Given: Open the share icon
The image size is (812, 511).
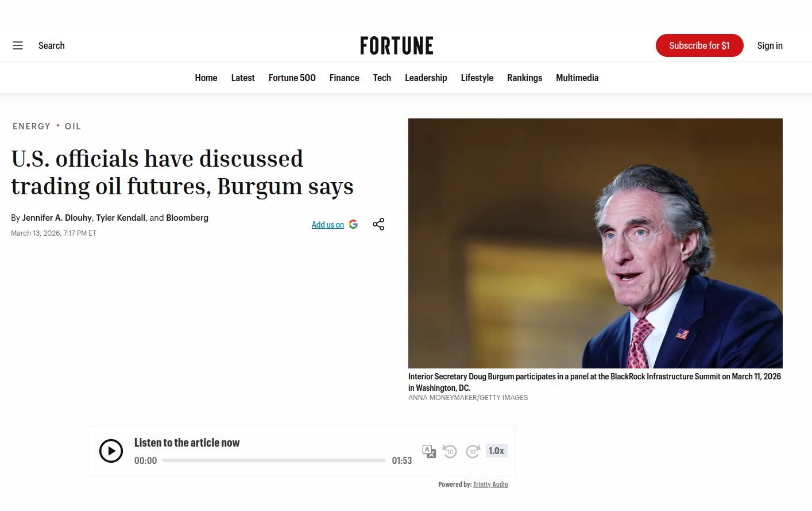Looking at the screenshot, I should (378, 224).
